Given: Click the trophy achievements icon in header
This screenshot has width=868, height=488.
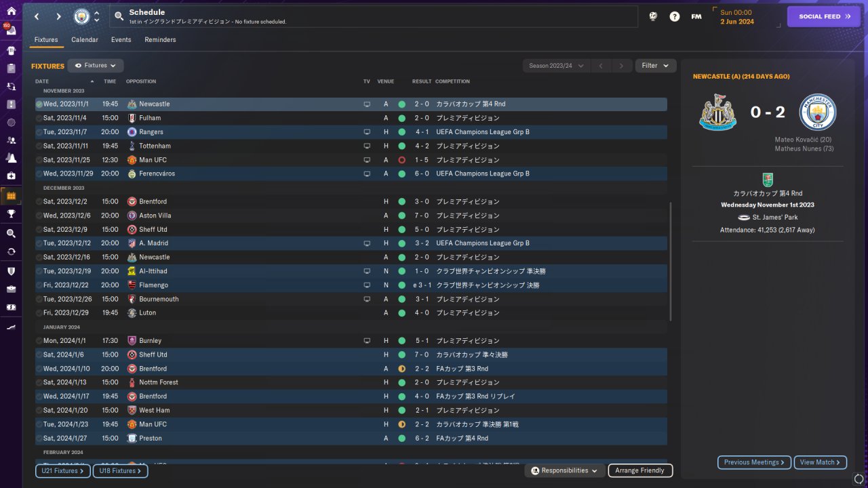Looking at the screenshot, I should pyautogui.click(x=653, y=16).
